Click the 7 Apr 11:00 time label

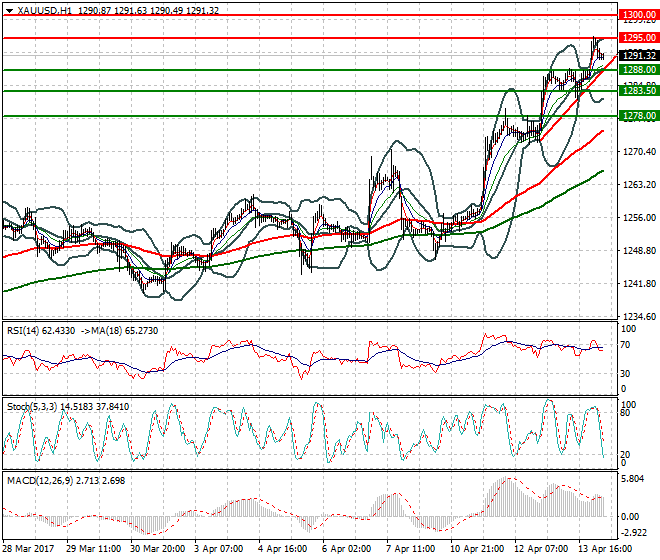tap(410, 549)
